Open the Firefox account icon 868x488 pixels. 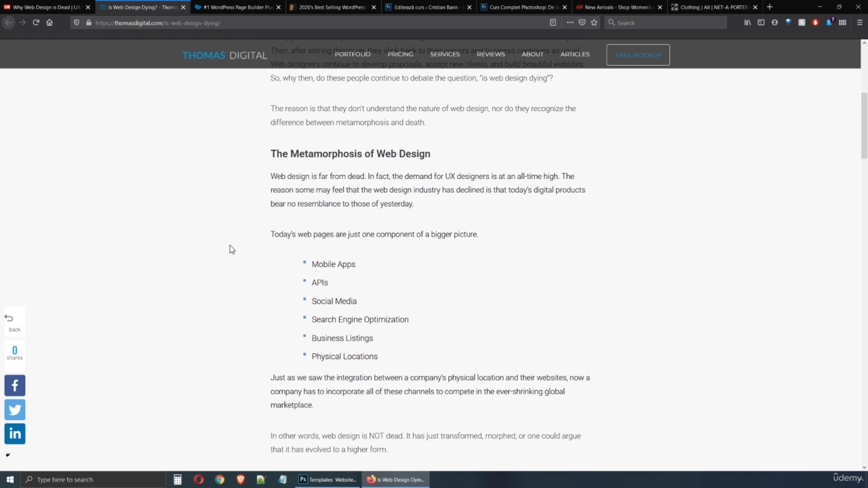[774, 22]
